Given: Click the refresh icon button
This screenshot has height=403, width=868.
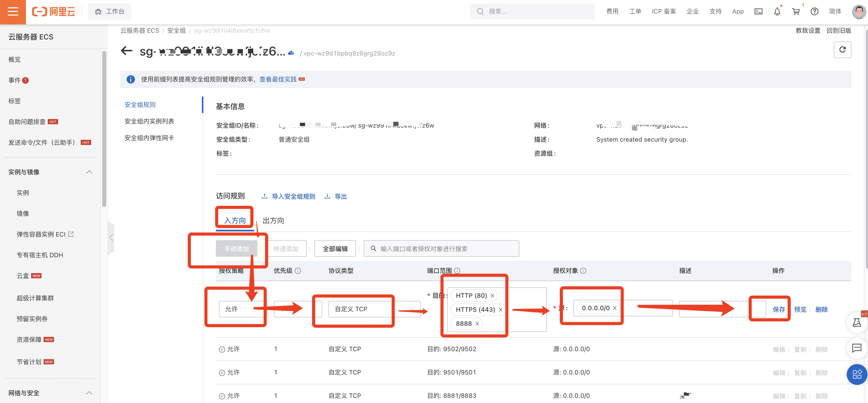Looking at the screenshot, I should click(842, 50).
